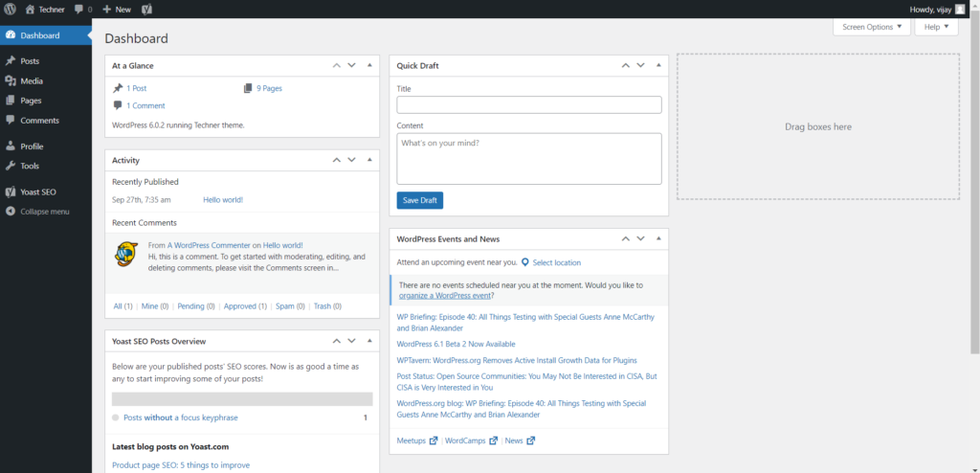
Task: Filter comments by Mine (0)
Action: 155,306
